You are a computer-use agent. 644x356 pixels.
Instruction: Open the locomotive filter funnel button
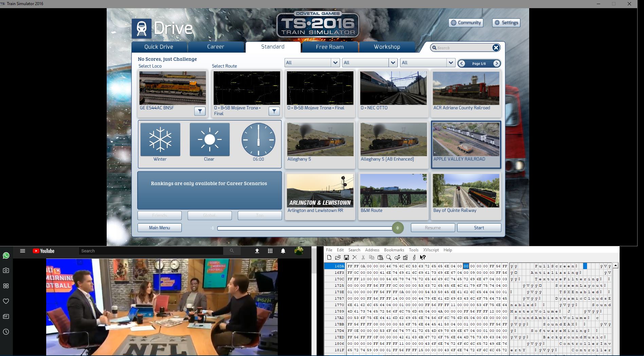coord(200,111)
